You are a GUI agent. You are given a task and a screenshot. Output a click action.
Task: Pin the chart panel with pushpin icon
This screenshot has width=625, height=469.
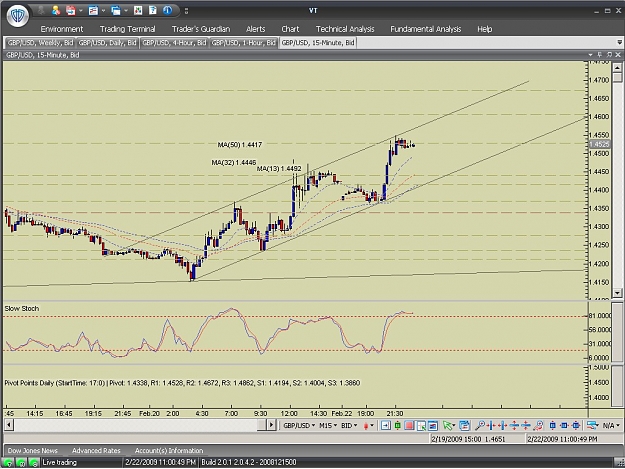coord(600,55)
